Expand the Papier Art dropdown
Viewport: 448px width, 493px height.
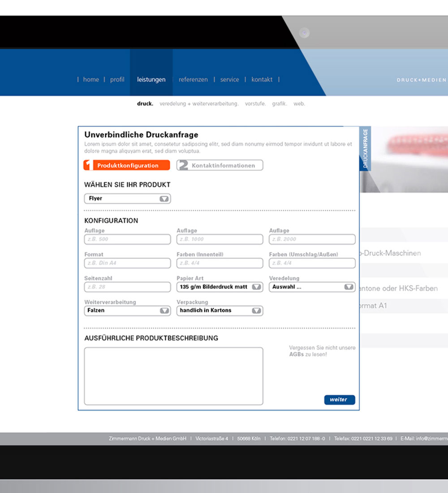click(220, 287)
